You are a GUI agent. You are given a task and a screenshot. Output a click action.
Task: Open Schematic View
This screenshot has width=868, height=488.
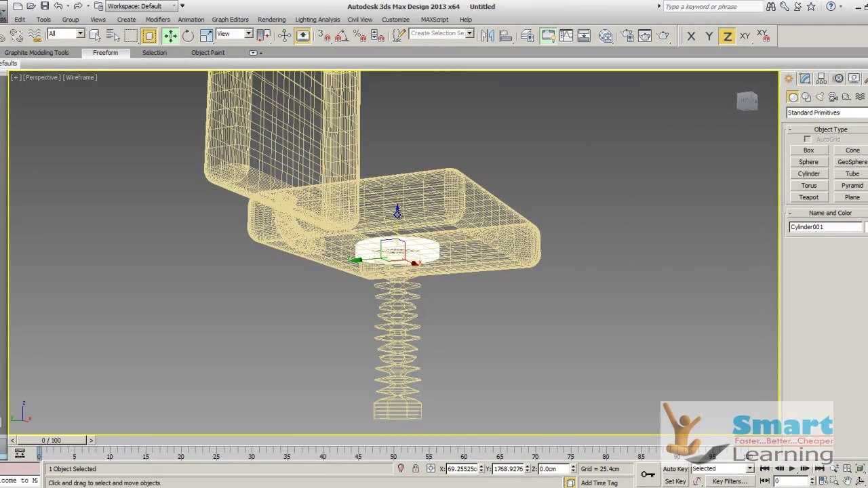pyautogui.click(x=584, y=36)
